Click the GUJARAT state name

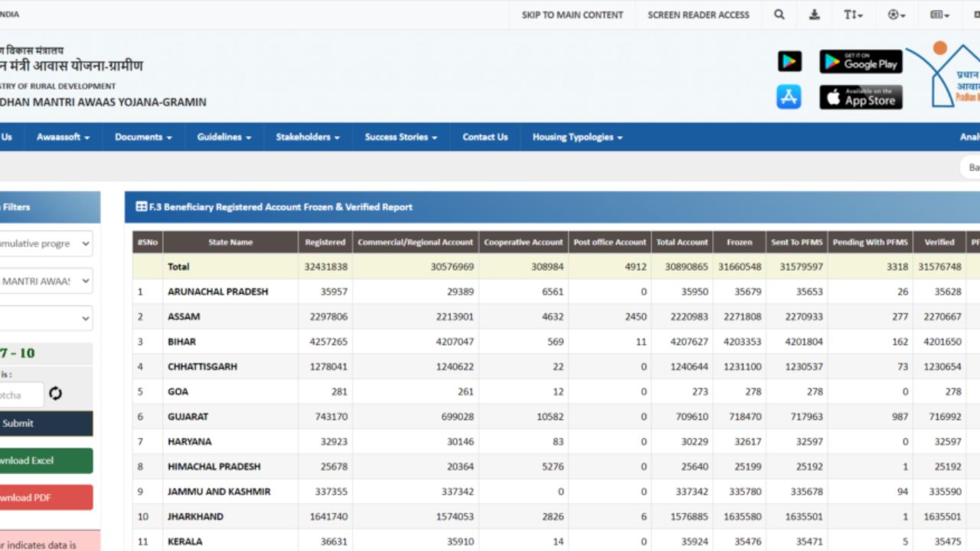[188, 417]
